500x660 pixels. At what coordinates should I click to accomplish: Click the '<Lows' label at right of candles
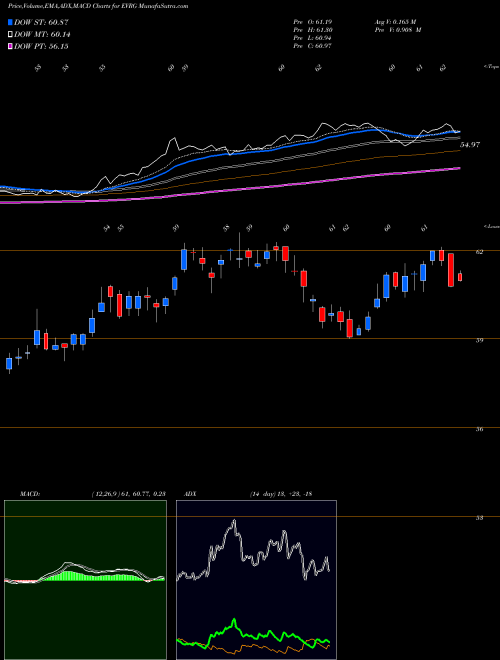click(491, 226)
